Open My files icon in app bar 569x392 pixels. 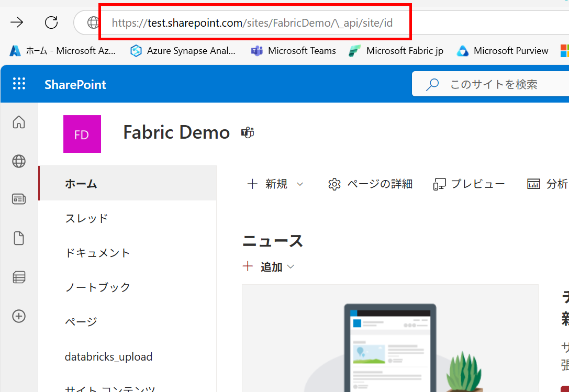tap(19, 238)
